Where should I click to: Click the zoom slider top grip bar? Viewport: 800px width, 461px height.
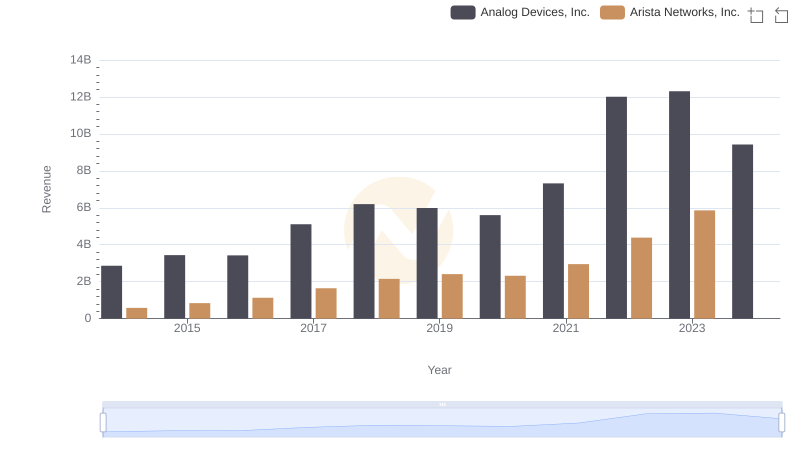pos(442,404)
